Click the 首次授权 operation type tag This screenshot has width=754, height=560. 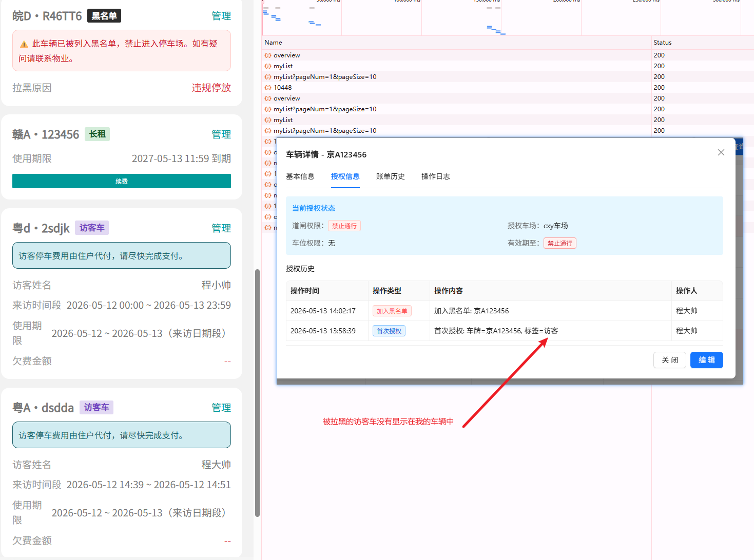(x=389, y=331)
